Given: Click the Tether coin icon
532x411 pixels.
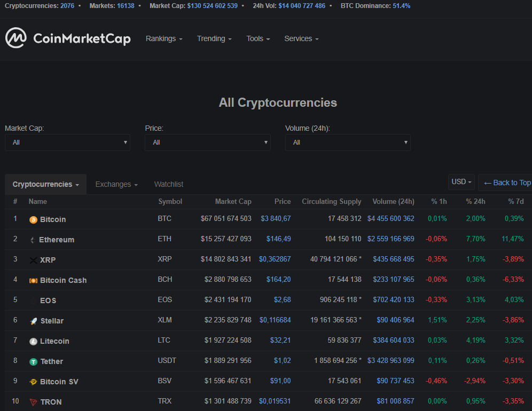Looking at the screenshot, I should pos(33,362).
